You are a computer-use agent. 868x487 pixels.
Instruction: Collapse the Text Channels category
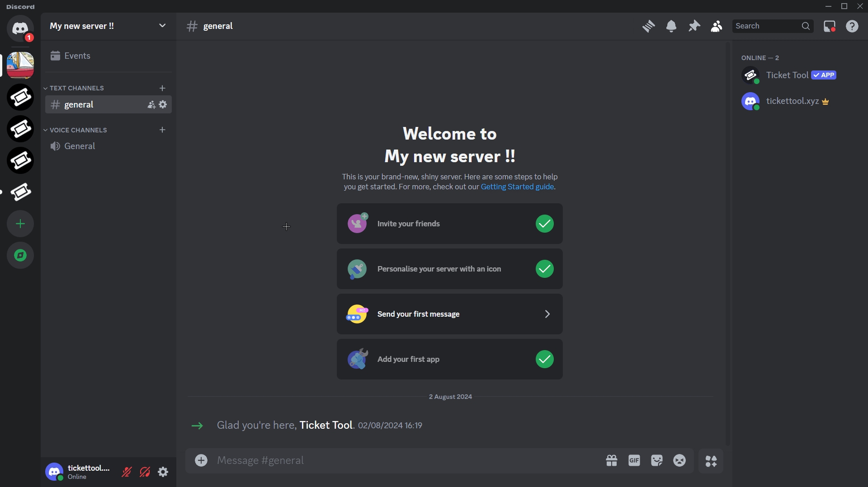pyautogui.click(x=76, y=88)
